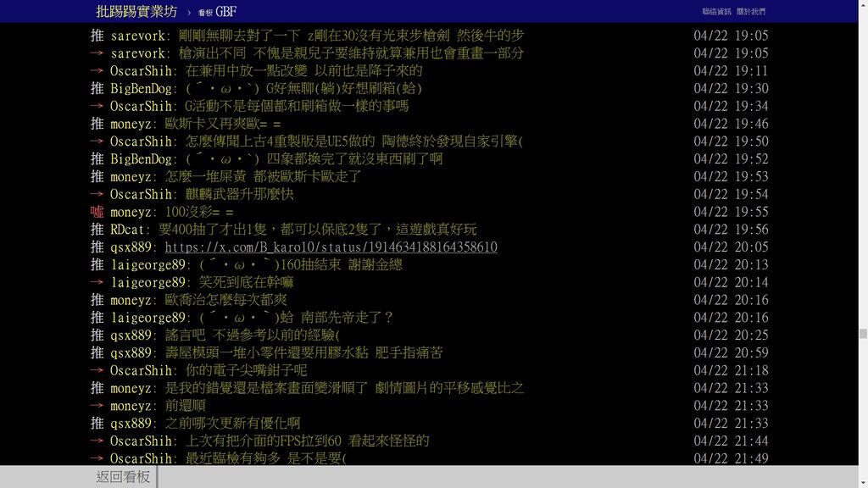Click the 批踢踢實業坊 site logo
This screenshot has width=868, height=488.
(x=136, y=11)
